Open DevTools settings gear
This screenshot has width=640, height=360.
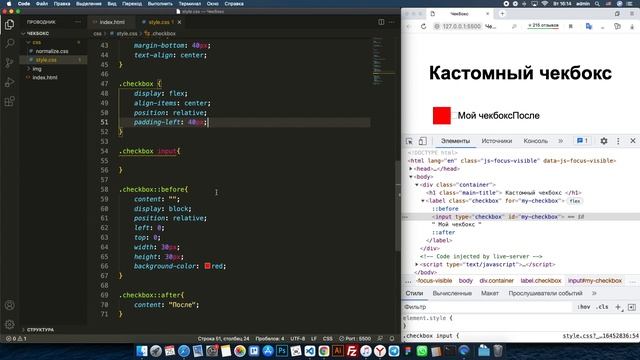604,141
